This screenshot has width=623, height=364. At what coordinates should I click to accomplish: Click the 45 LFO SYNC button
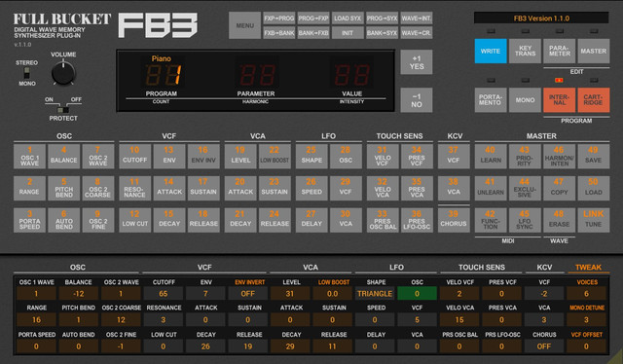[525, 220]
